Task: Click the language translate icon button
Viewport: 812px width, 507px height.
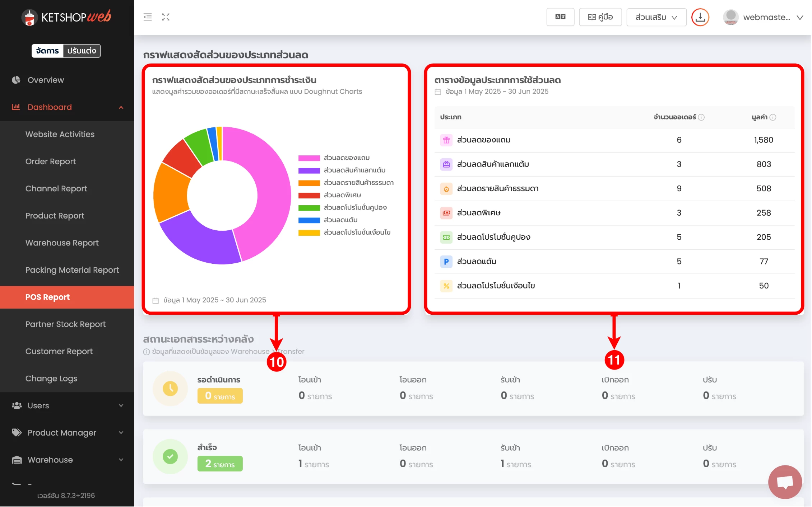Action: point(560,17)
